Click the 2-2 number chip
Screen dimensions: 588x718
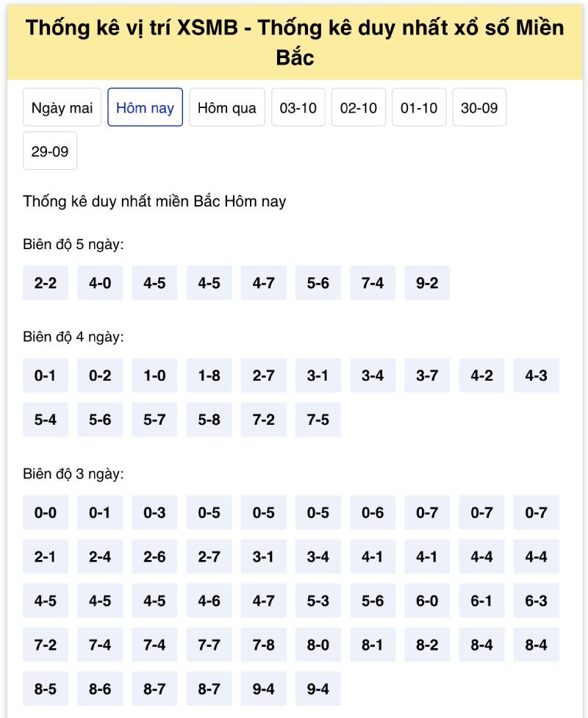[46, 283]
